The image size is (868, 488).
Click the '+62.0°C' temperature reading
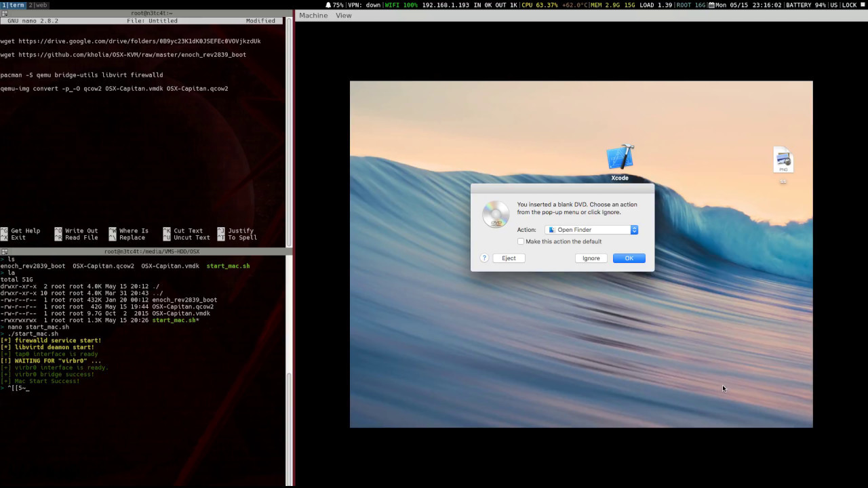click(574, 5)
